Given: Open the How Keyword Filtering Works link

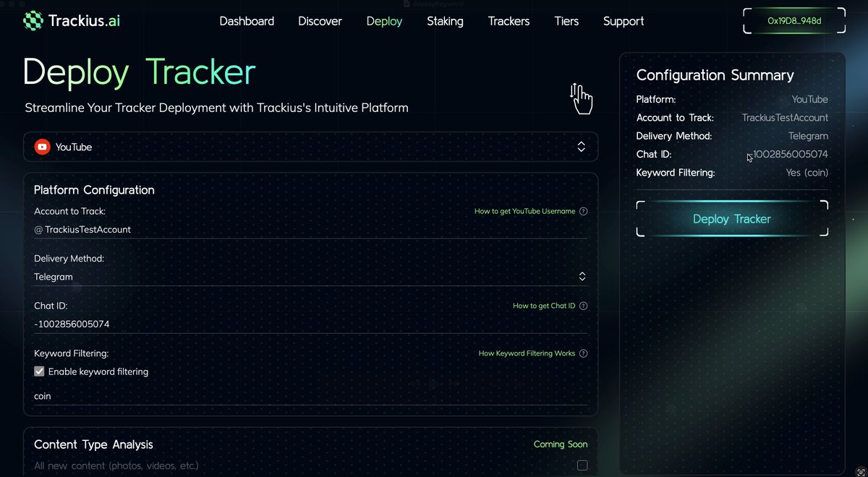Looking at the screenshot, I should [x=527, y=353].
